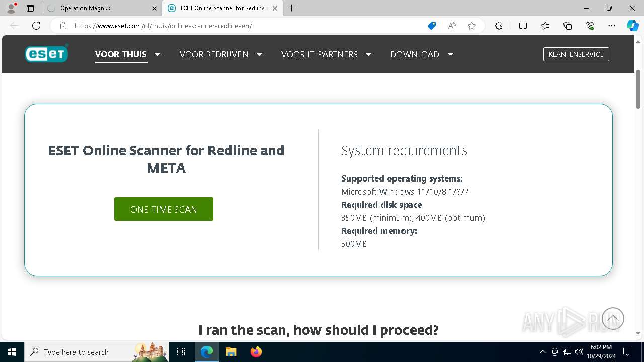Open Microsoft Edge from the taskbar
The width and height of the screenshot is (644, 362).
pyautogui.click(x=207, y=352)
